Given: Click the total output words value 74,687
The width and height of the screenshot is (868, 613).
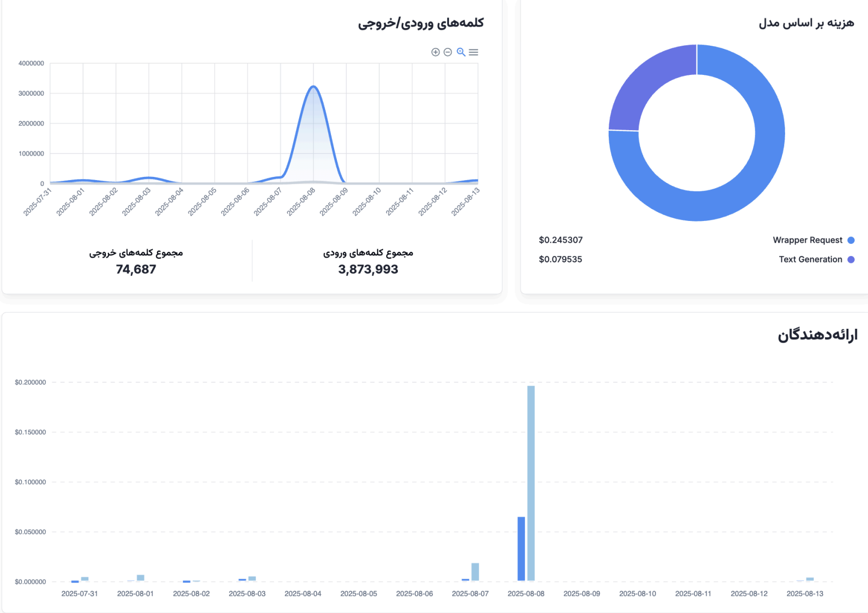Looking at the screenshot, I should 136,269.
